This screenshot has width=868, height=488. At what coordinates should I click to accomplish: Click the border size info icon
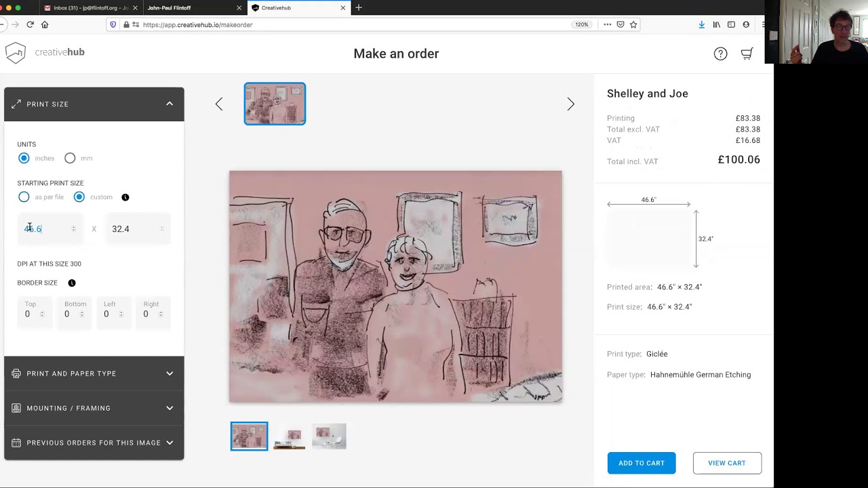click(72, 283)
